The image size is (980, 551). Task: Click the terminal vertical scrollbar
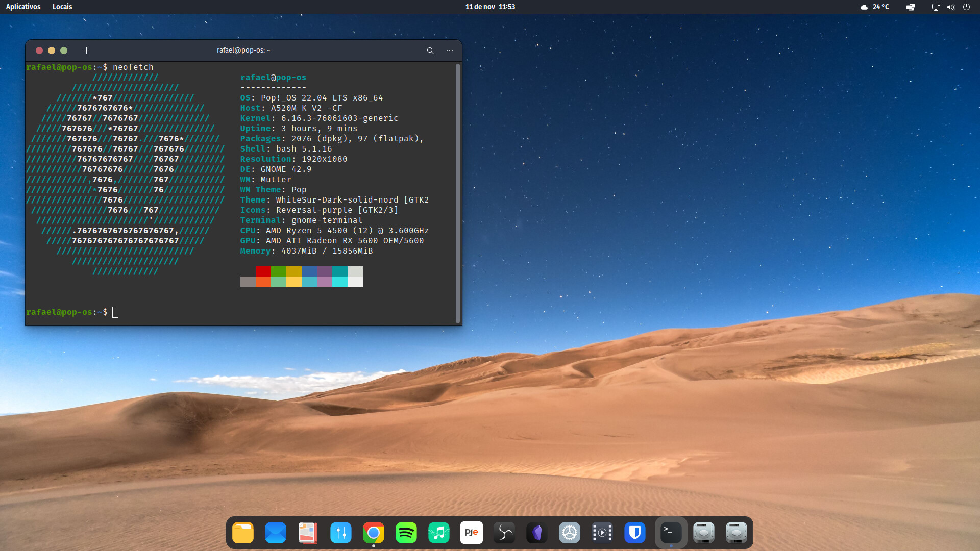tap(457, 193)
